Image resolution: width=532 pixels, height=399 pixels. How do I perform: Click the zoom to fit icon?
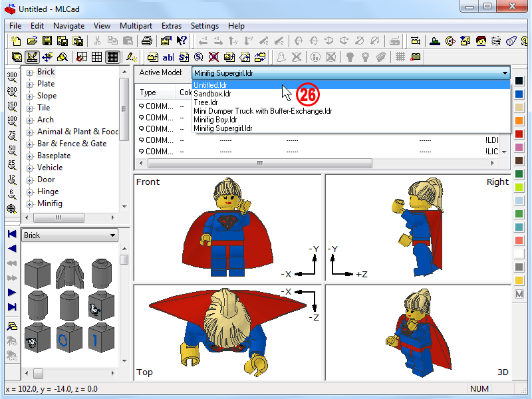[x=12, y=209]
